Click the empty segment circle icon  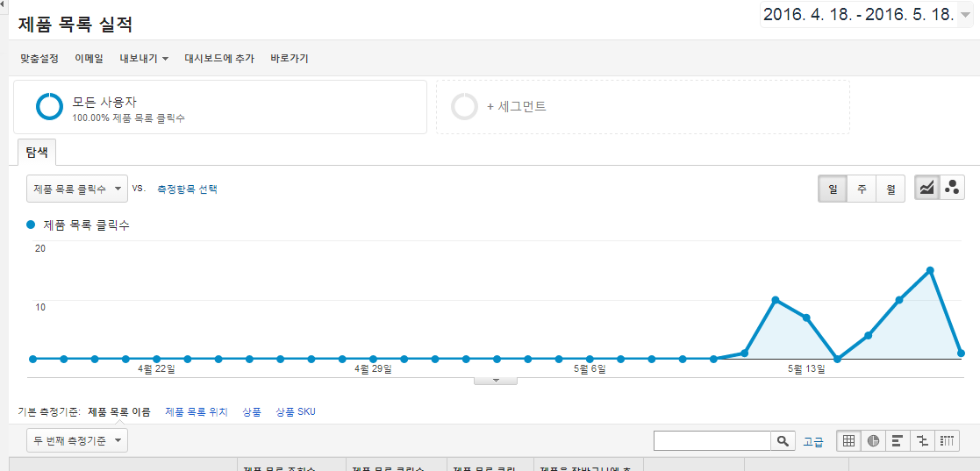click(x=464, y=106)
